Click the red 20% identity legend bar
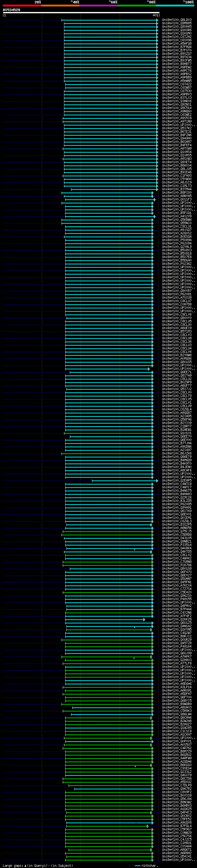197x868 pixels. 22,6
